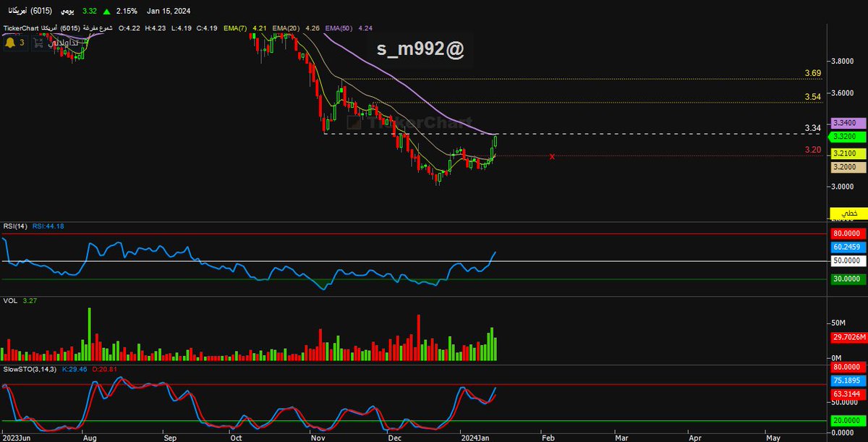Image resolution: width=868 pixels, height=442 pixels.
Task: Click the 2024Jan time axis label
Action: click(475, 438)
